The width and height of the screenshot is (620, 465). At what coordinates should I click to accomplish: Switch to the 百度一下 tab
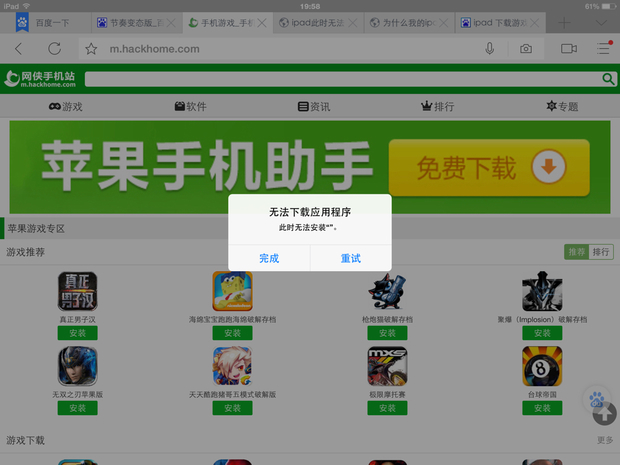45,23
